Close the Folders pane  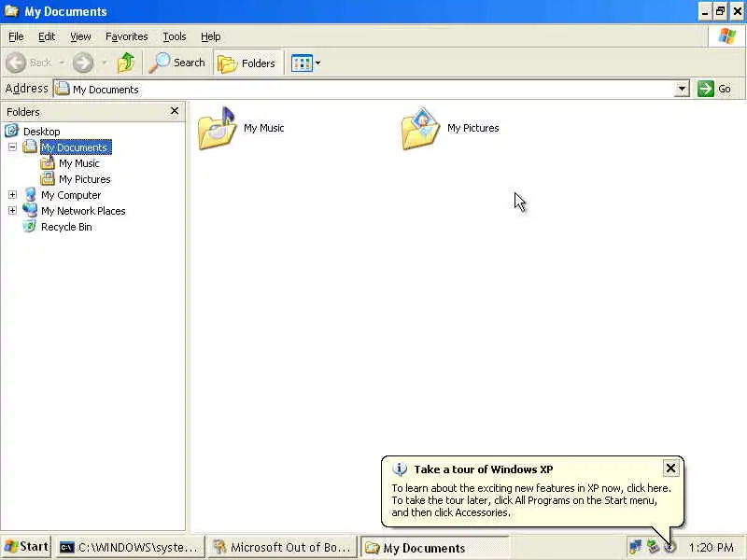tap(175, 111)
